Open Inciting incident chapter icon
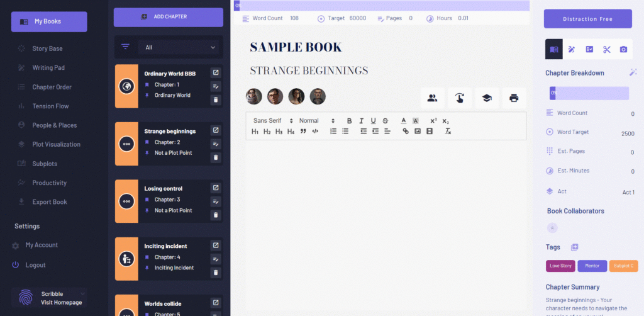Image resolution: width=644 pixels, height=316 pixels. (216, 245)
